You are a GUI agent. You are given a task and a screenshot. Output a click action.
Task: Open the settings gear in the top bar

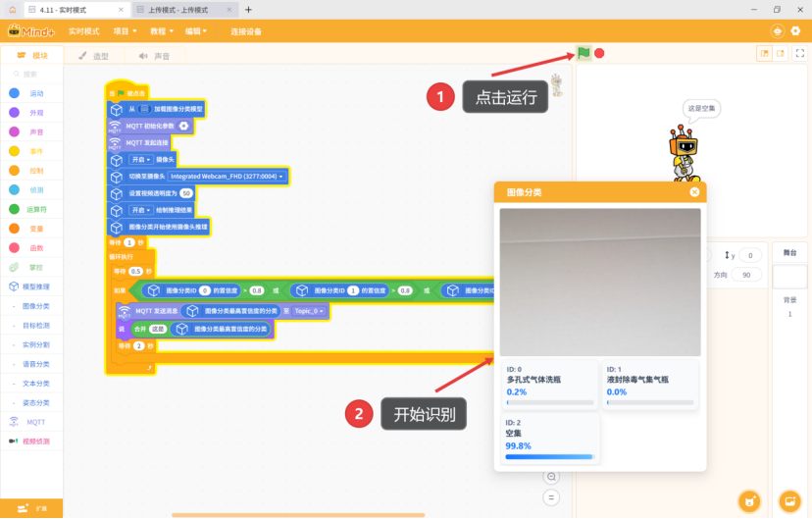(796, 31)
